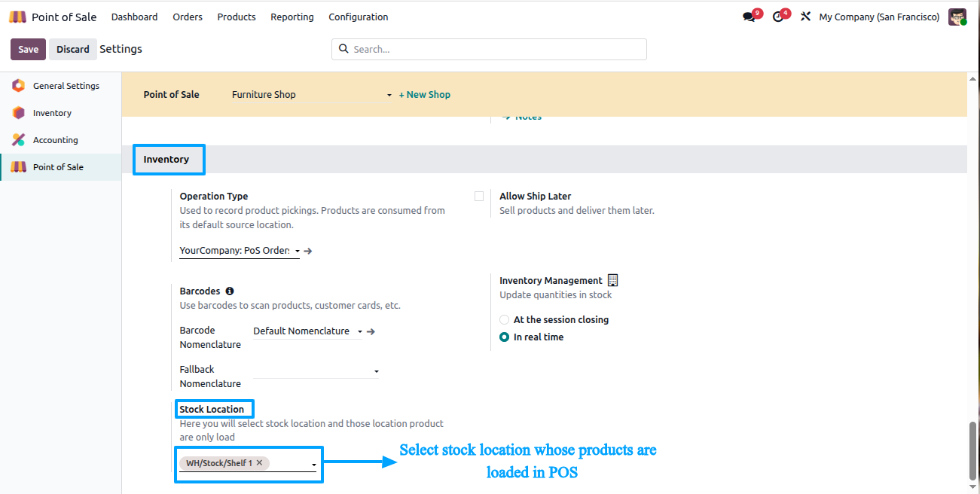Select Point of Sale settings in sidebar
Screen dimensions: 980x494
coord(61,167)
